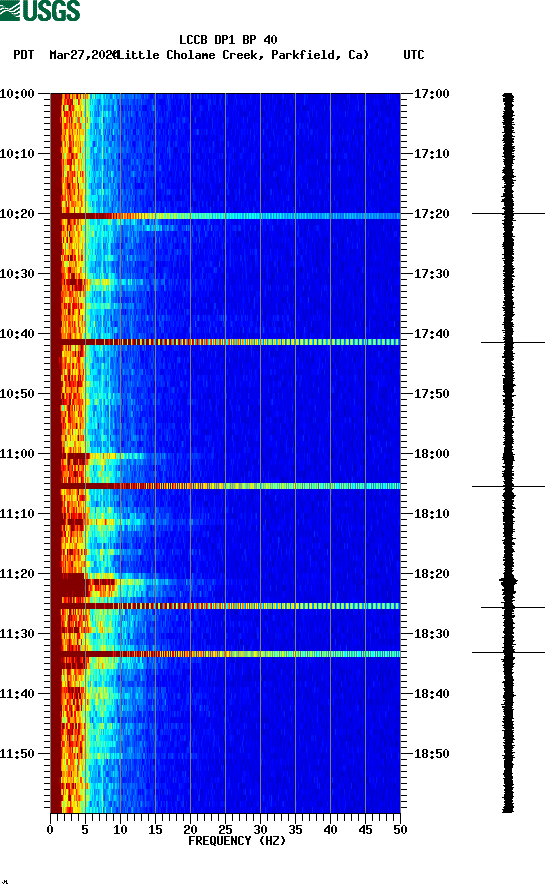Click the bright spectrogram band at 10:20

[x=226, y=216]
